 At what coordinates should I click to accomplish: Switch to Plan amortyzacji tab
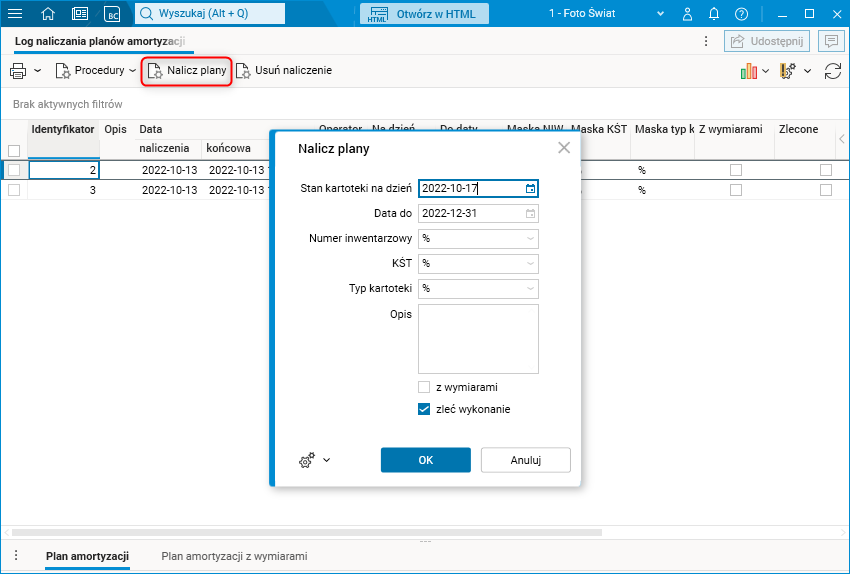(x=87, y=556)
